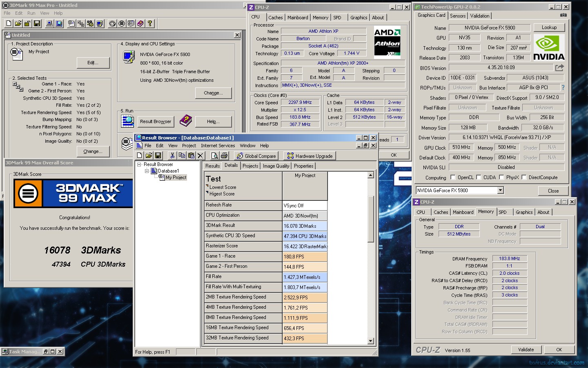Click Global Compare button
The width and height of the screenshot is (588, 368).
pos(256,156)
